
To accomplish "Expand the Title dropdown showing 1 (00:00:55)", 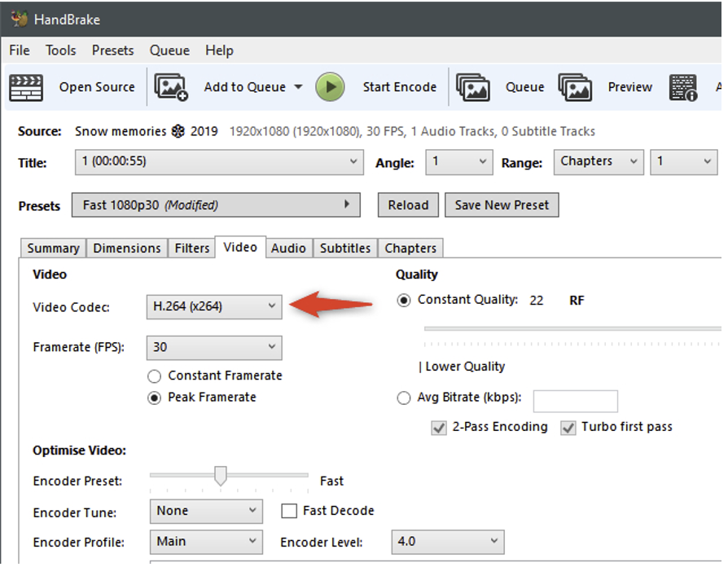I will coord(219,161).
